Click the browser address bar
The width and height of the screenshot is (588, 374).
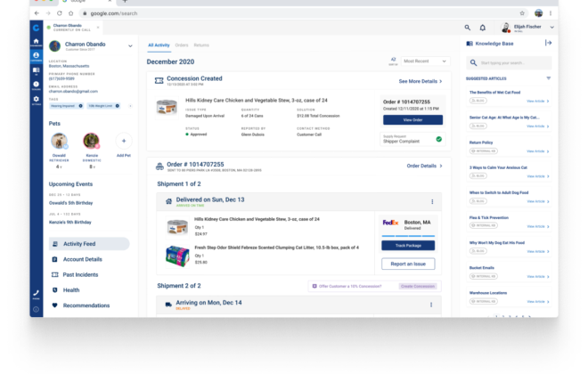(304, 13)
